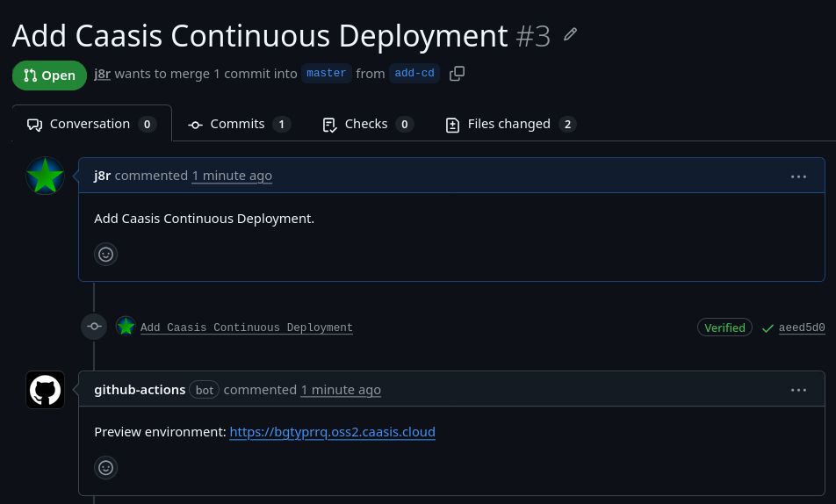Click the aeed5d0 commit hash
Screen dimensions: 836x504
click(802, 328)
